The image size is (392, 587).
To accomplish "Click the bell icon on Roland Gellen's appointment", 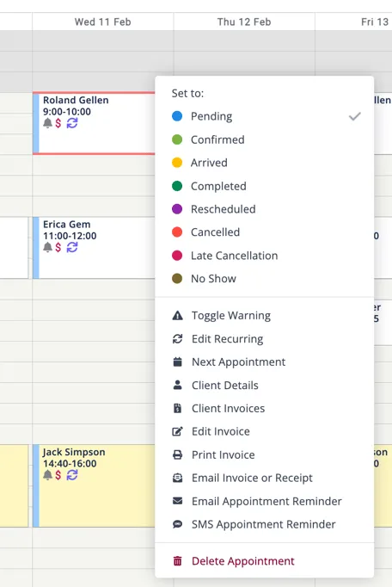I will (x=47, y=123).
